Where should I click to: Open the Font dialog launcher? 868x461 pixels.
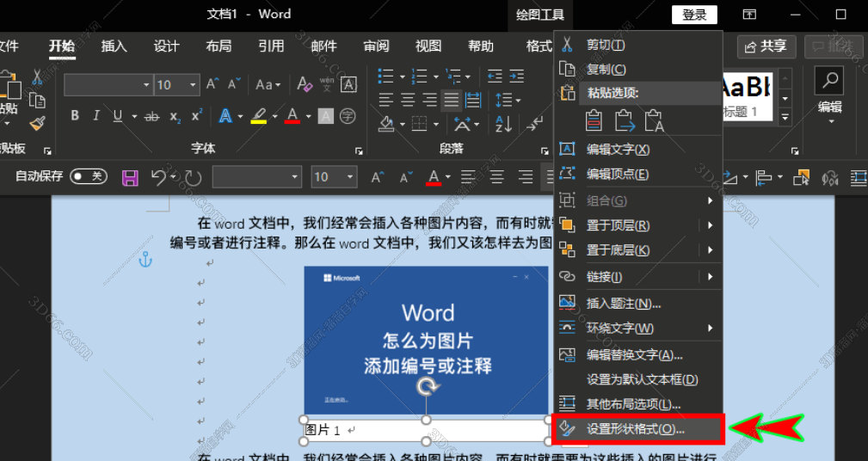(359, 151)
